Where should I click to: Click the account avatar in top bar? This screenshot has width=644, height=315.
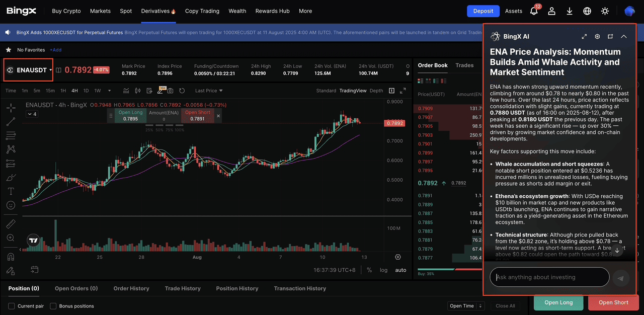click(x=629, y=11)
